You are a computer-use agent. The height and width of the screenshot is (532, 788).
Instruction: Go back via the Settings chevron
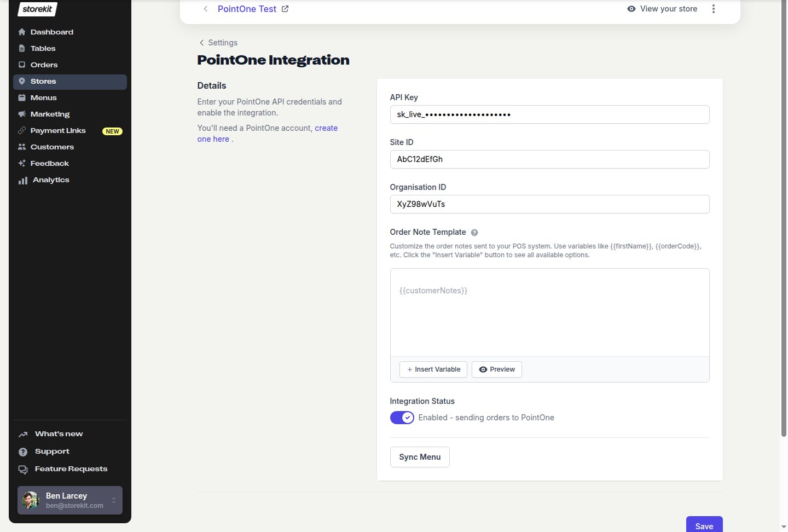click(201, 43)
